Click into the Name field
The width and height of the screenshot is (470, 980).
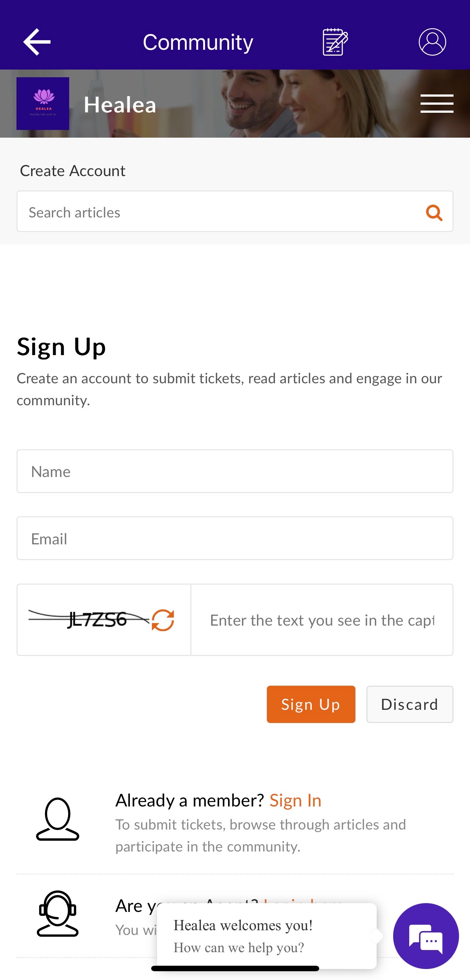pos(235,472)
